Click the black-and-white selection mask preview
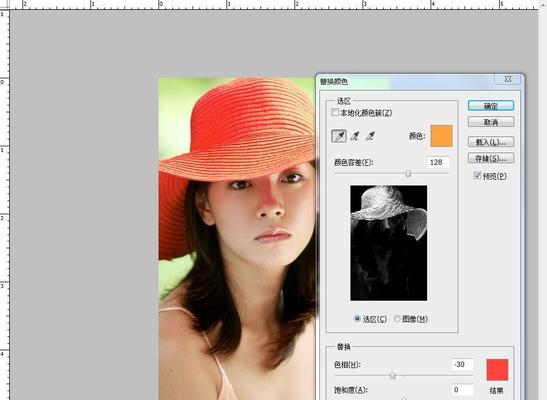The width and height of the screenshot is (547, 400). tap(388, 243)
